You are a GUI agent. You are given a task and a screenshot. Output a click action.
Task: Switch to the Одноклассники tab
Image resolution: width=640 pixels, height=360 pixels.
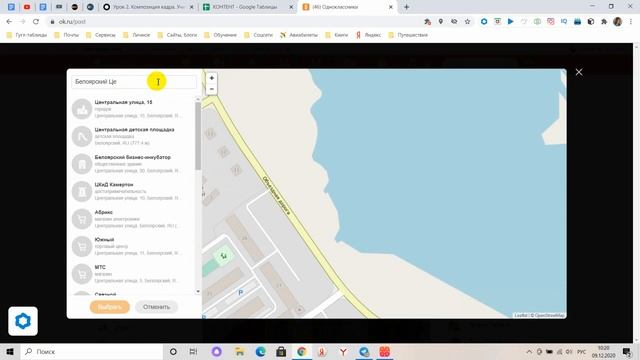tap(348, 7)
